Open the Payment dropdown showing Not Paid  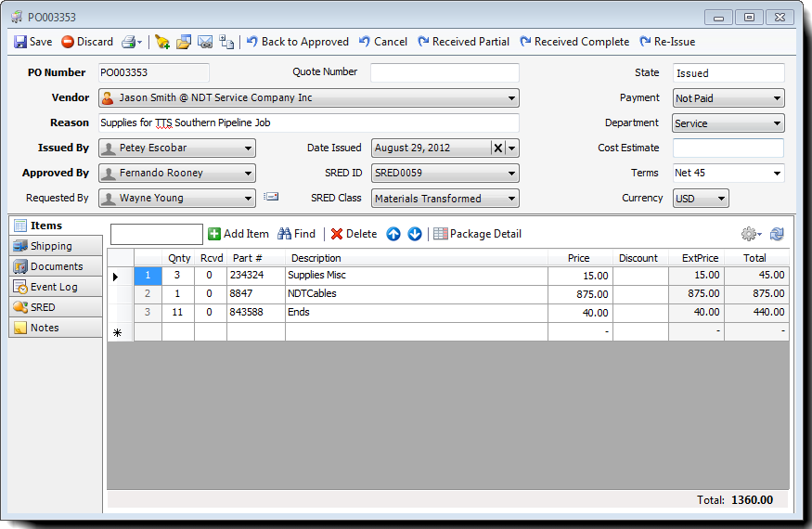[728, 98]
